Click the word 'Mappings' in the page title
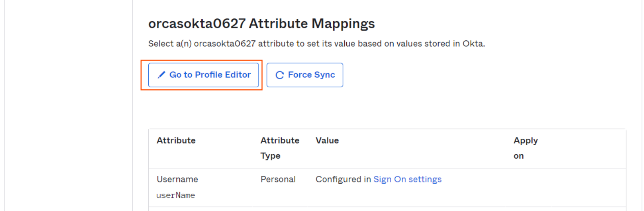The image size is (644, 211). click(x=343, y=24)
